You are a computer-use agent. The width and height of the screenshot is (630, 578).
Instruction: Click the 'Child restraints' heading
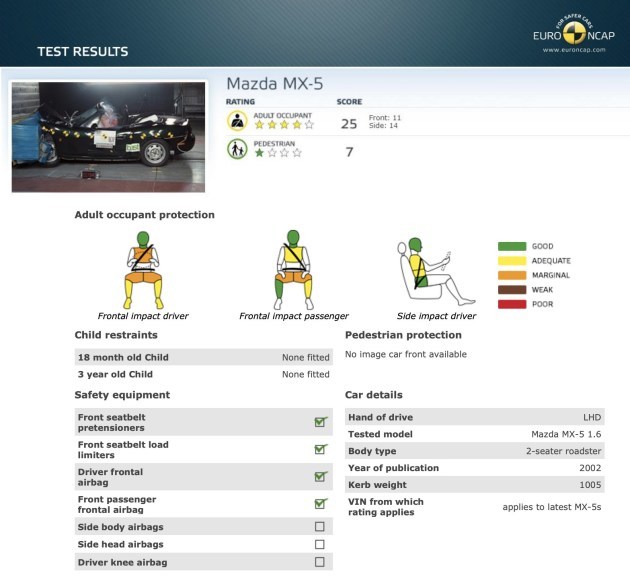pos(116,335)
